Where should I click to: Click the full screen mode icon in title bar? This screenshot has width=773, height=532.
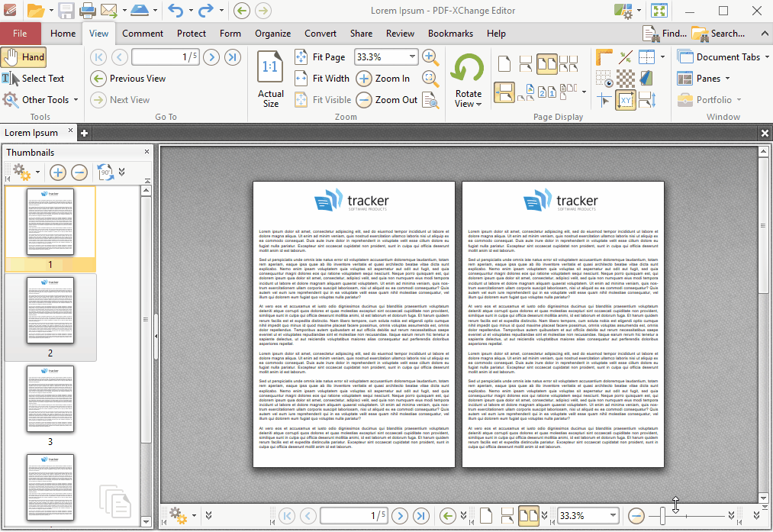pos(659,11)
